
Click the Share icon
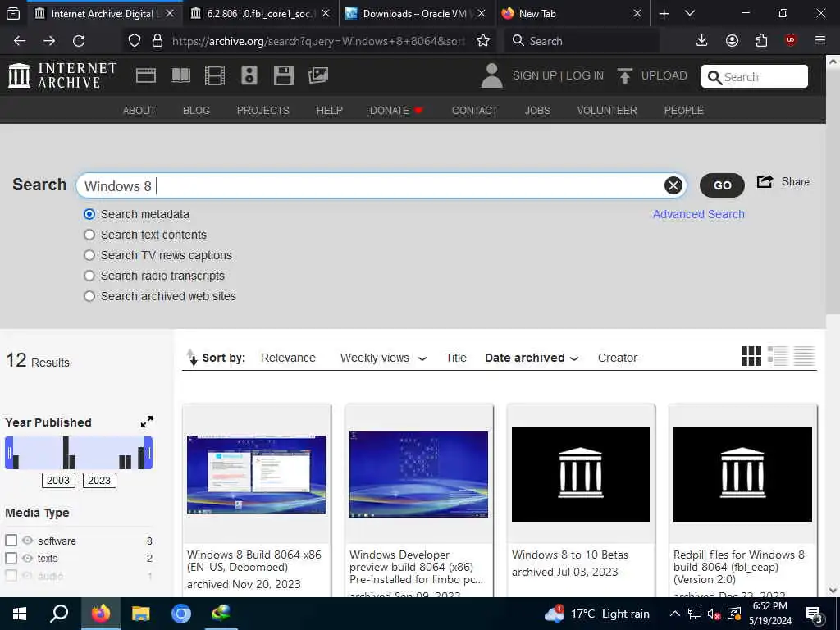coord(765,181)
